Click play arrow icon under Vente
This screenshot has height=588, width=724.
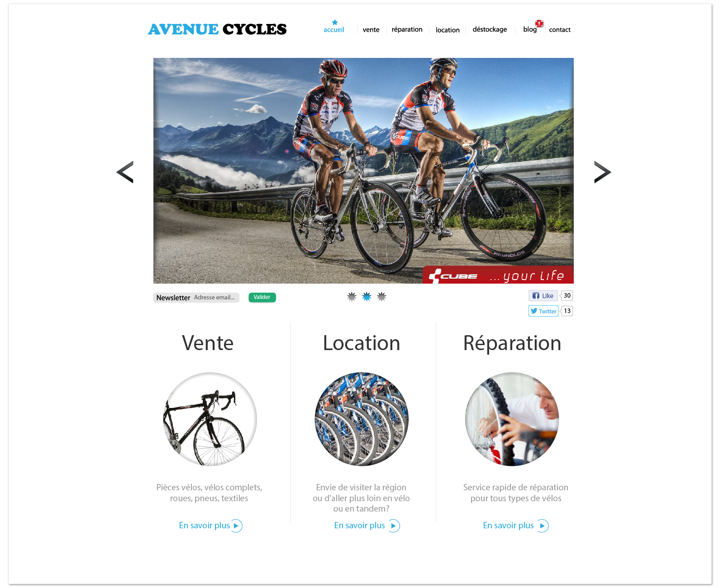tap(237, 526)
